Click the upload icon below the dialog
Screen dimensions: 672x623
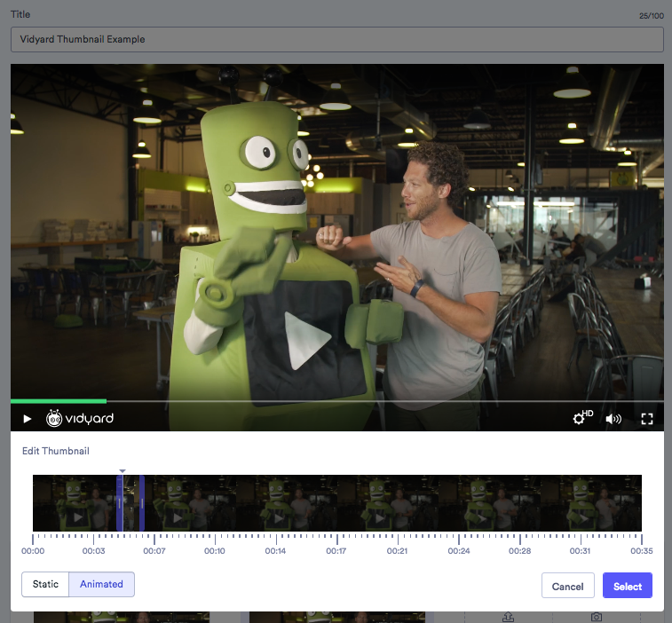tap(508, 617)
